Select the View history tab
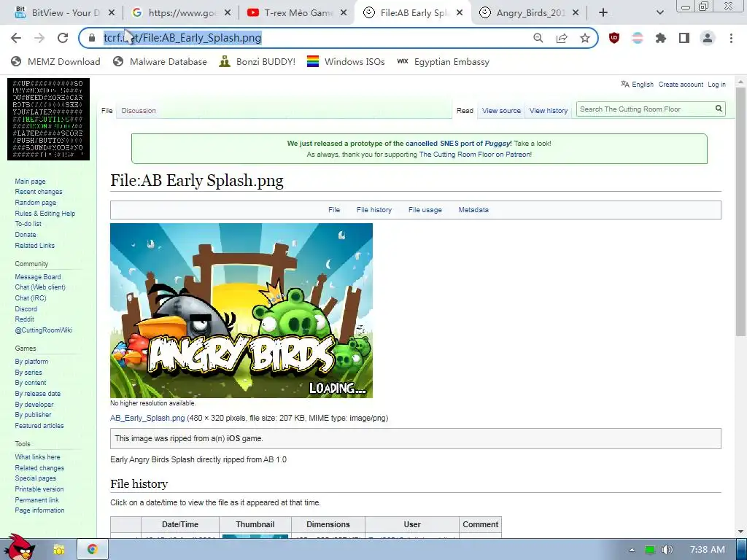 click(x=549, y=111)
